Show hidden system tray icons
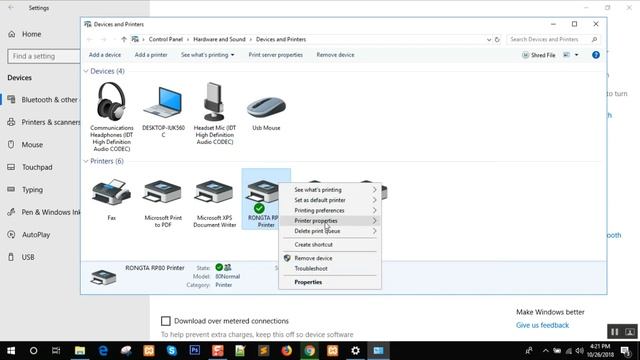 pyautogui.click(x=546, y=351)
